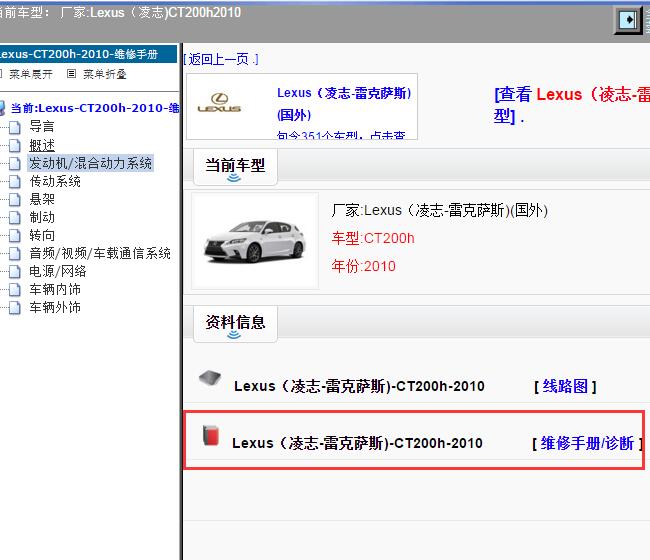Viewport: 650px width, 560px height.
Task: Click the page icon beside 传动系统
Action: [15, 182]
